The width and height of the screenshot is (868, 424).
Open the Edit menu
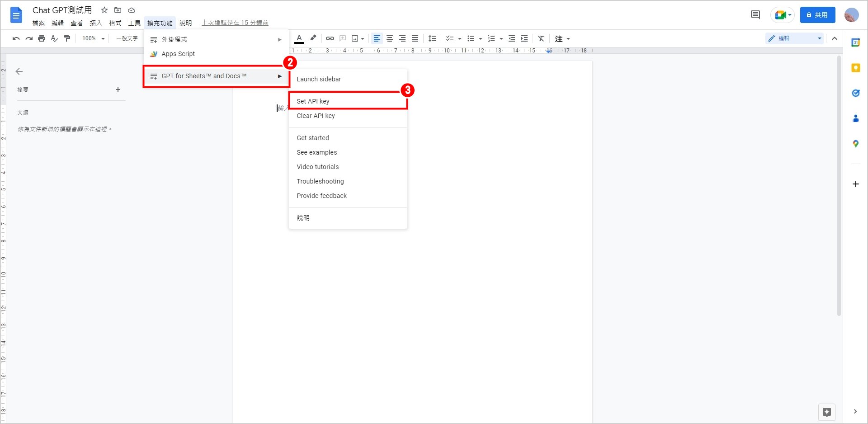pos(57,23)
